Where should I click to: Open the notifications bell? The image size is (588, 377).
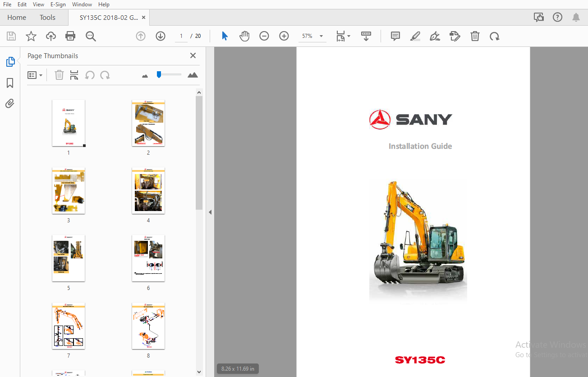coord(576,17)
